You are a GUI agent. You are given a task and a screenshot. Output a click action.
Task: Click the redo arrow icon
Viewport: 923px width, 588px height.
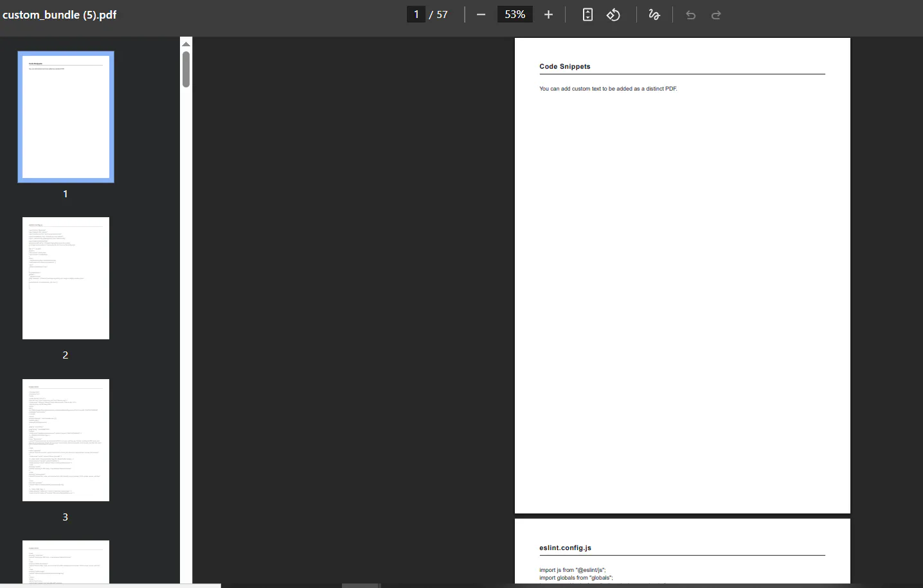[716, 14]
